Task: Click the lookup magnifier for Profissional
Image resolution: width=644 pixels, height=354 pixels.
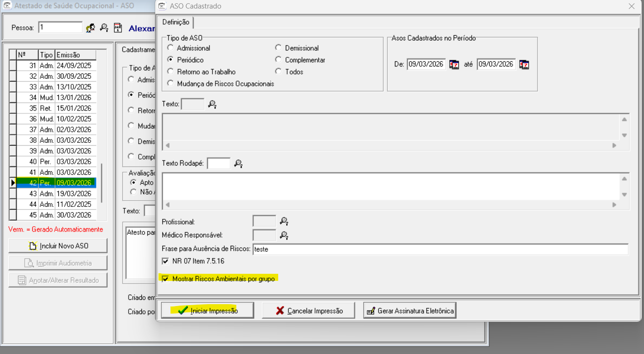Action: pyautogui.click(x=284, y=221)
